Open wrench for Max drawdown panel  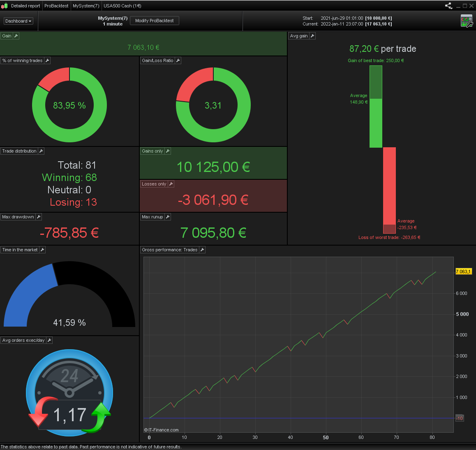click(39, 217)
